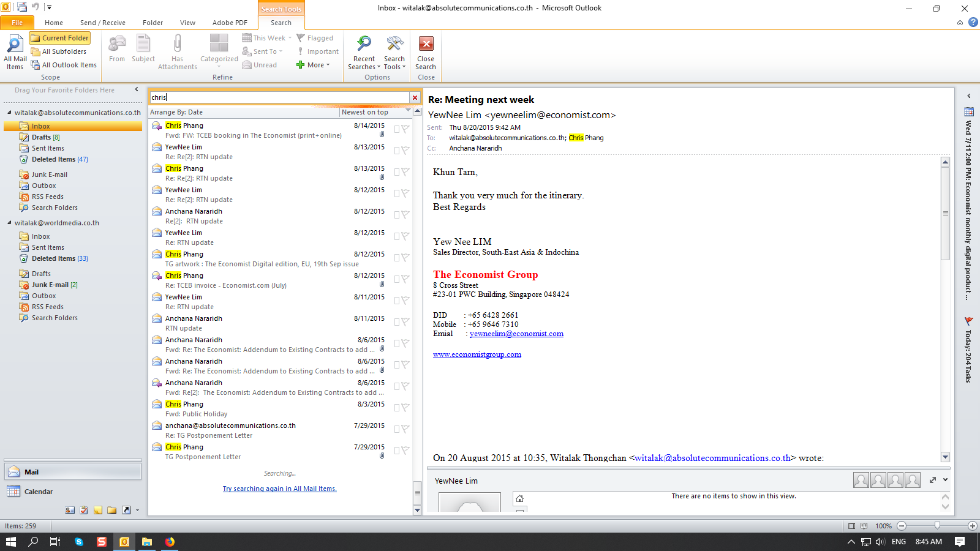
Task: Click the zoom slider handle
Action: point(937,526)
